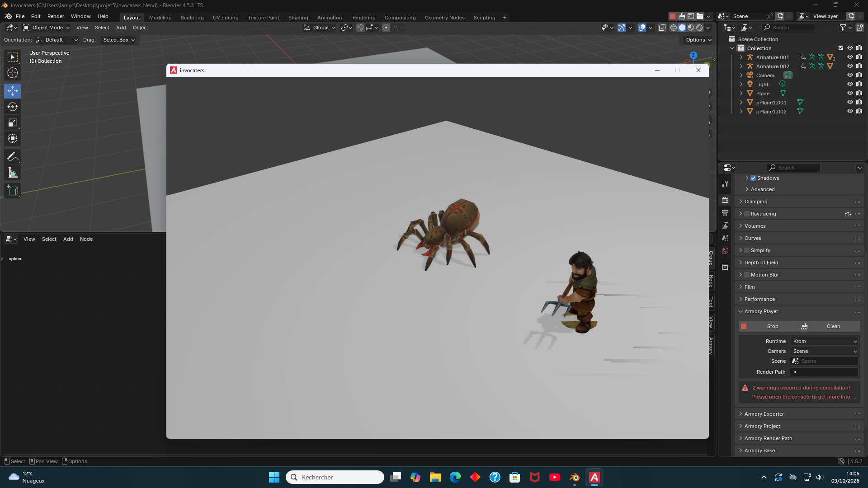Switch to the Shading workspace tab
Viewport: 868px width, 488px height.
pyautogui.click(x=298, y=18)
